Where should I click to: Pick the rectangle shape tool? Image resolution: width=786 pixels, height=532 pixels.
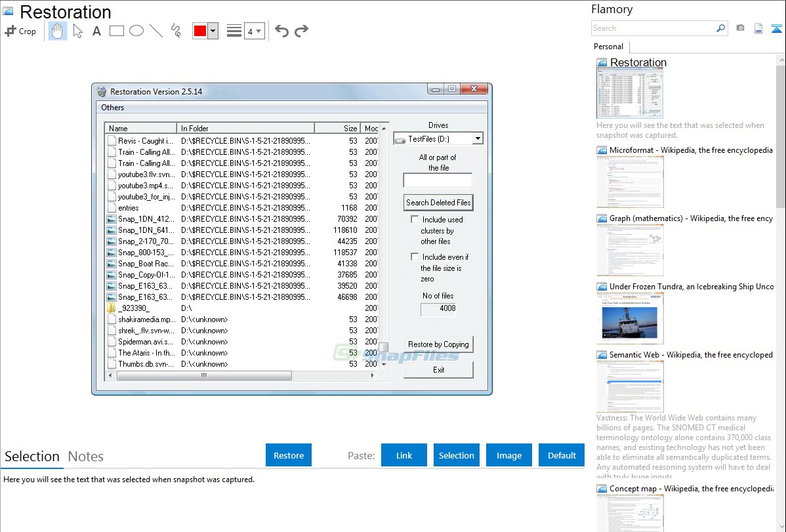coord(117,31)
